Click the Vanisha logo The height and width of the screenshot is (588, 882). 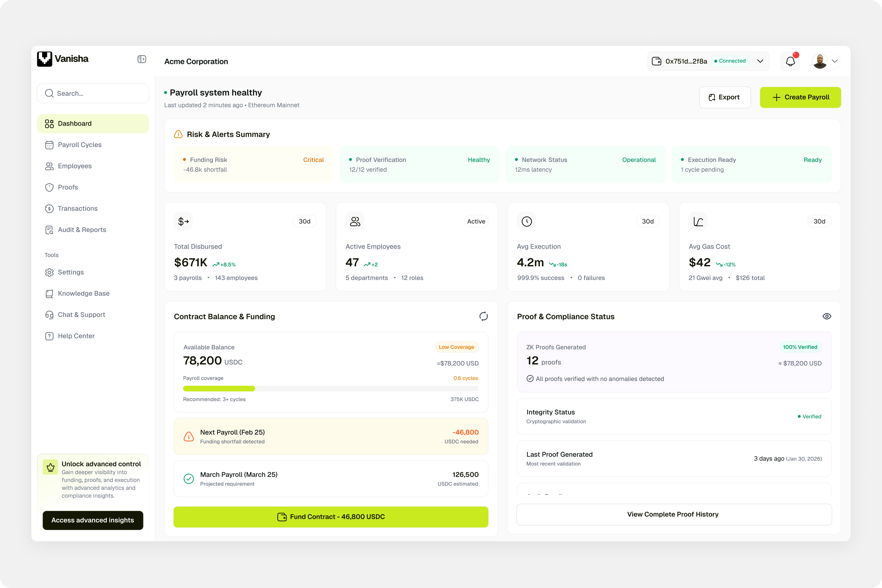click(63, 59)
